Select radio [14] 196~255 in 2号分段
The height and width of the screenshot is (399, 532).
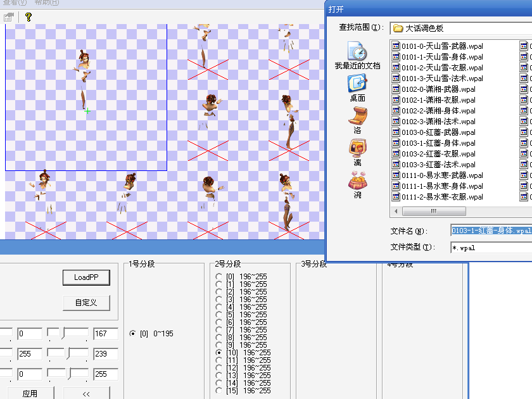[219, 383]
